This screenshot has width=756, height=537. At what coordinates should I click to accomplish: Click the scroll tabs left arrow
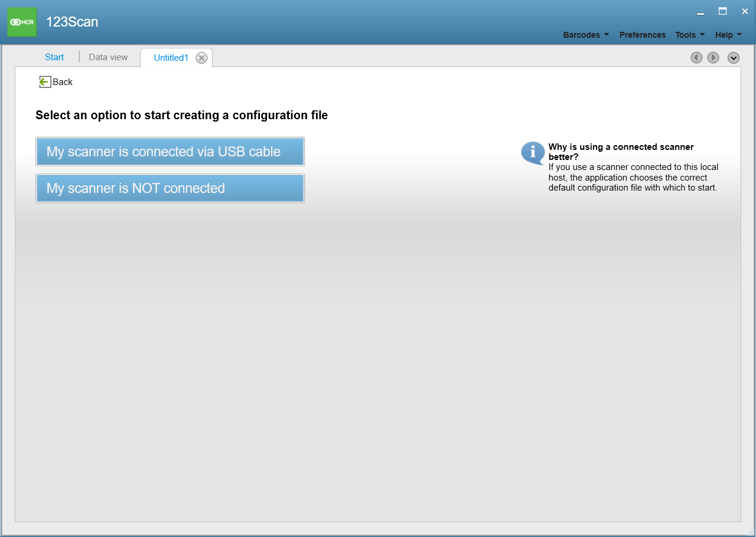pyautogui.click(x=696, y=57)
